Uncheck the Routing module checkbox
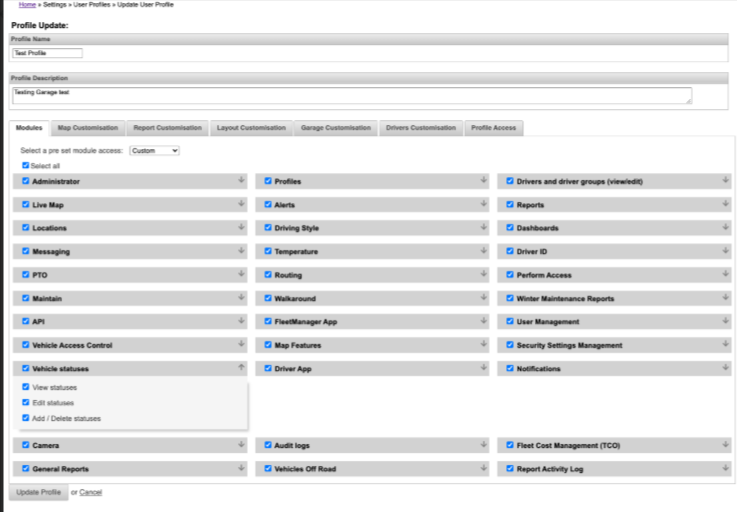The width and height of the screenshot is (737, 512). click(x=268, y=275)
